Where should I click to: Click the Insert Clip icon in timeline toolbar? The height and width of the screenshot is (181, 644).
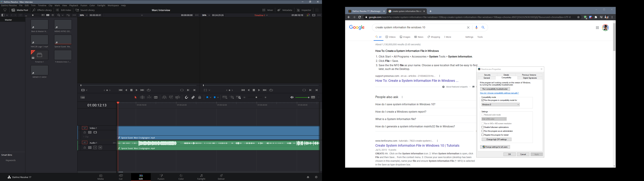pos(164,98)
